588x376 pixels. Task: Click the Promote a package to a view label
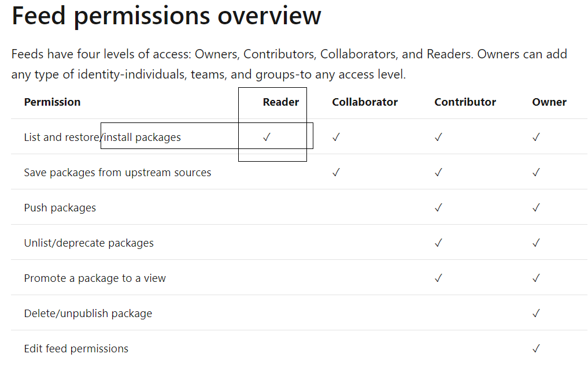coord(95,278)
